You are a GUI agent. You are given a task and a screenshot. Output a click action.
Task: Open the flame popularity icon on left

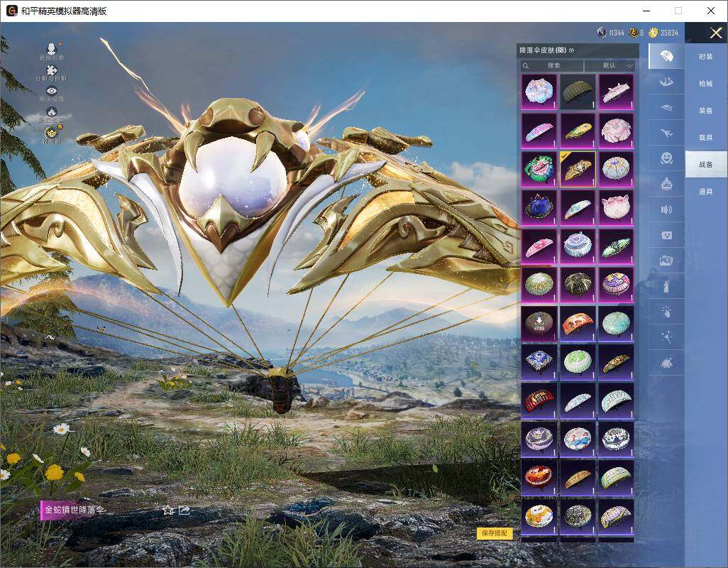52,112
